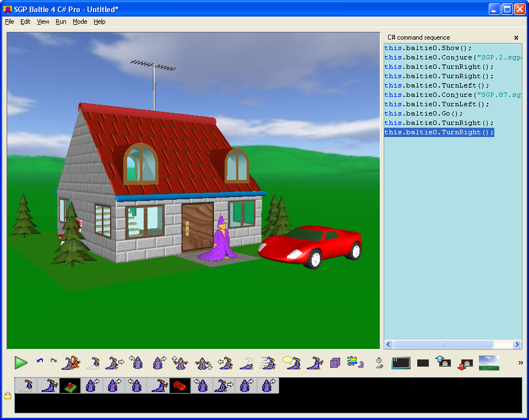Open the Edit menu

[x=25, y=22]
